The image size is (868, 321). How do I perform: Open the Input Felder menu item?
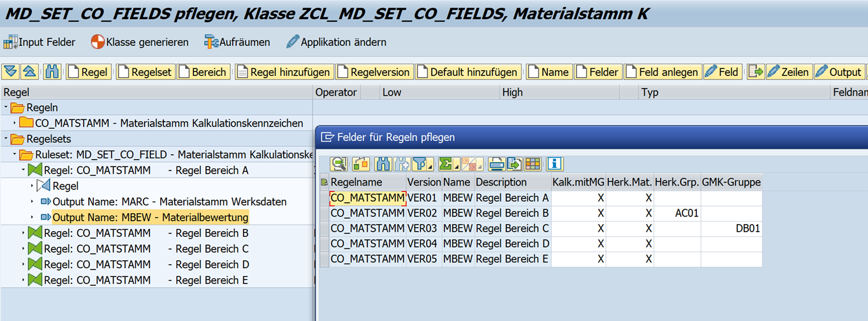coord(40,42)
